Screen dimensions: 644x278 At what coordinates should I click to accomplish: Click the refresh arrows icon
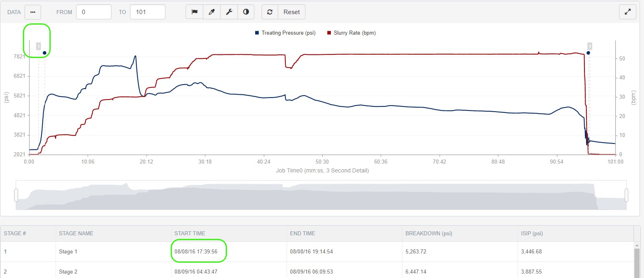pyautogui.click(x=270, y=12)
